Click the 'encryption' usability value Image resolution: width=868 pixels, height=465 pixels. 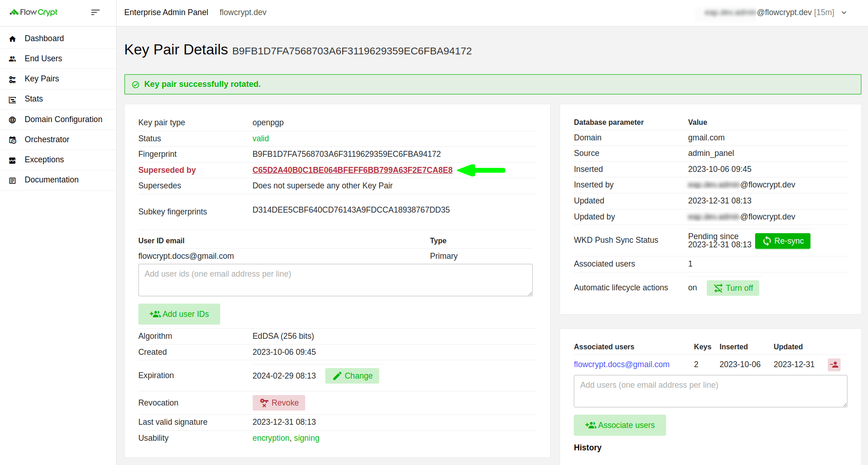coord(271,438)
